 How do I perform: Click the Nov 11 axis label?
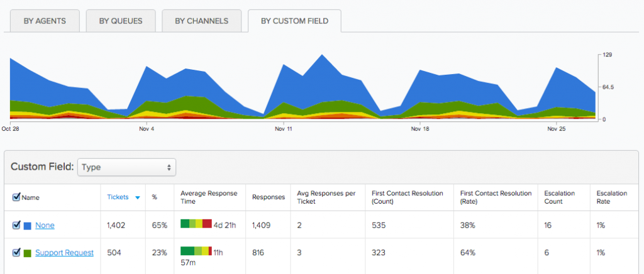click(x=284, y=129)
